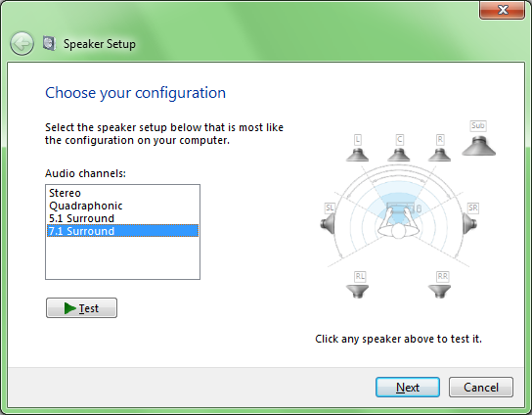Screen dimensions: 532x415
Task: Test the Subwoofer speaker icon
Action: [479, 146]
